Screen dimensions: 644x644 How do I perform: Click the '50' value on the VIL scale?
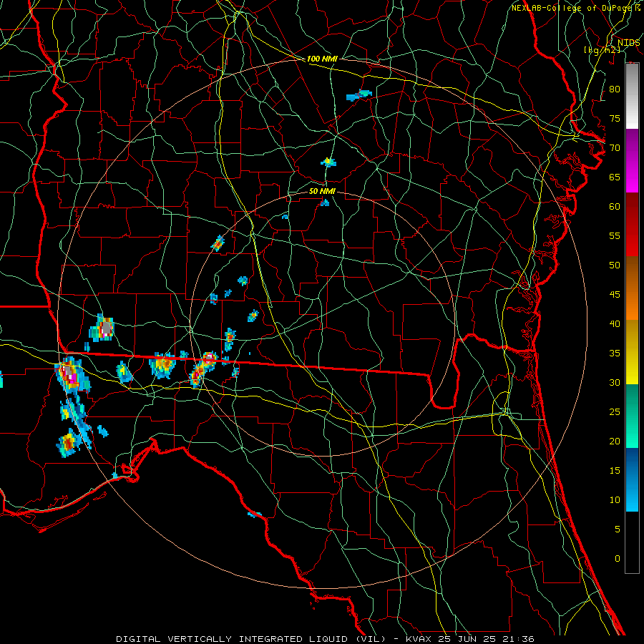tap(615, 265)
